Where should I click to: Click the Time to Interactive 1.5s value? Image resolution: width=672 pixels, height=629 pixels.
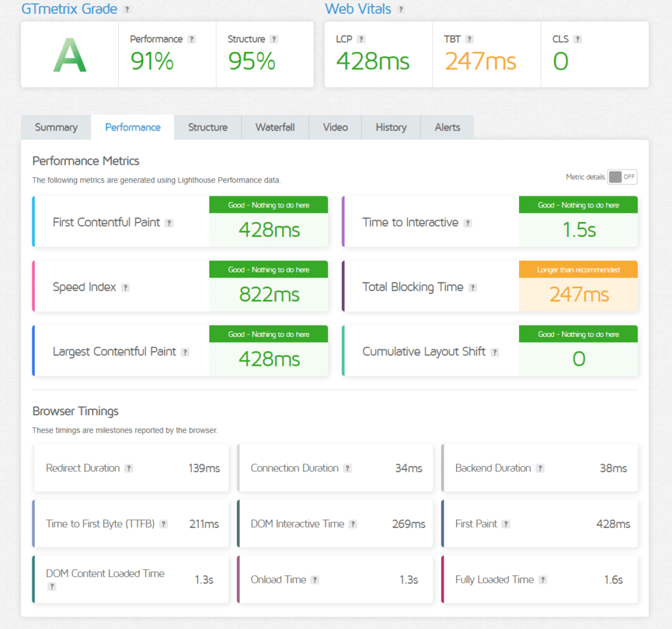(x=579, y=230)
